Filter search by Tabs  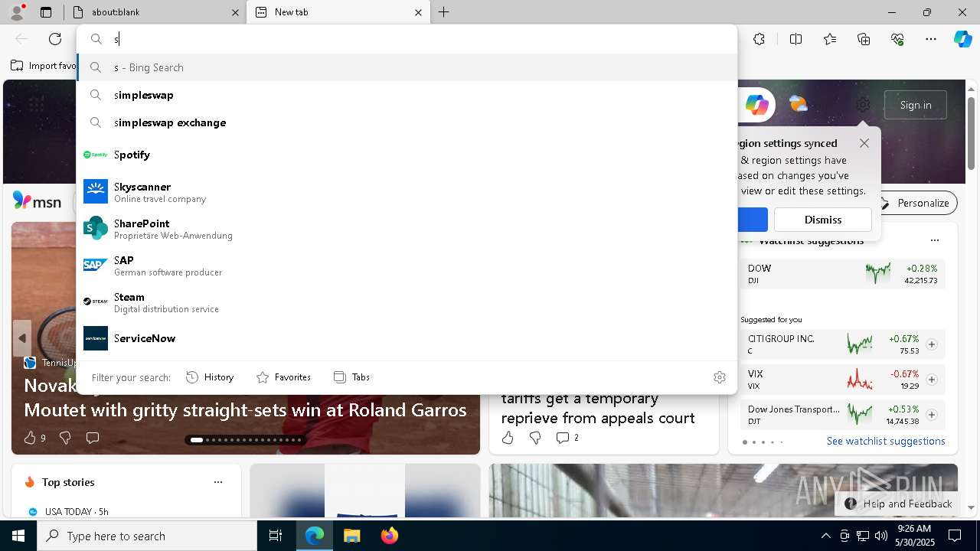coord(352,377)
